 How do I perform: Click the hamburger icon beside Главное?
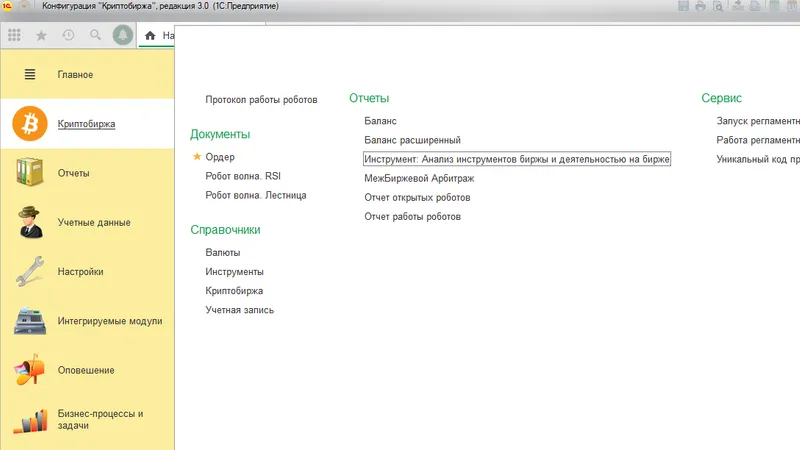click(30, 74)
